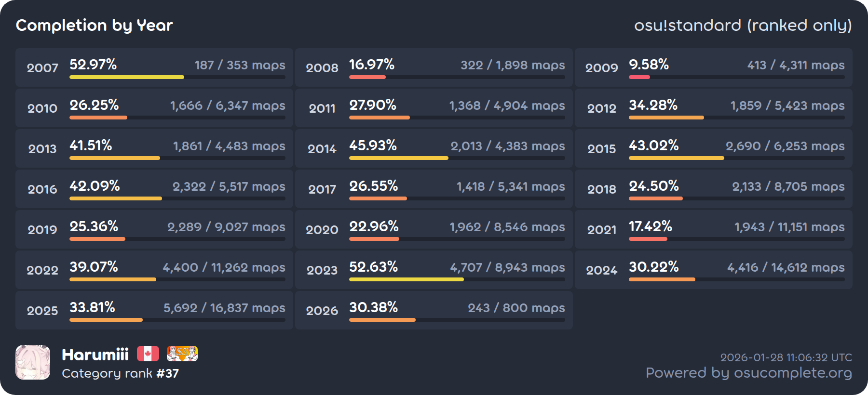The width and height of the screenshot is (868, 395).
Task: Click the Completion by Year heading
Action: coord(94,25)
